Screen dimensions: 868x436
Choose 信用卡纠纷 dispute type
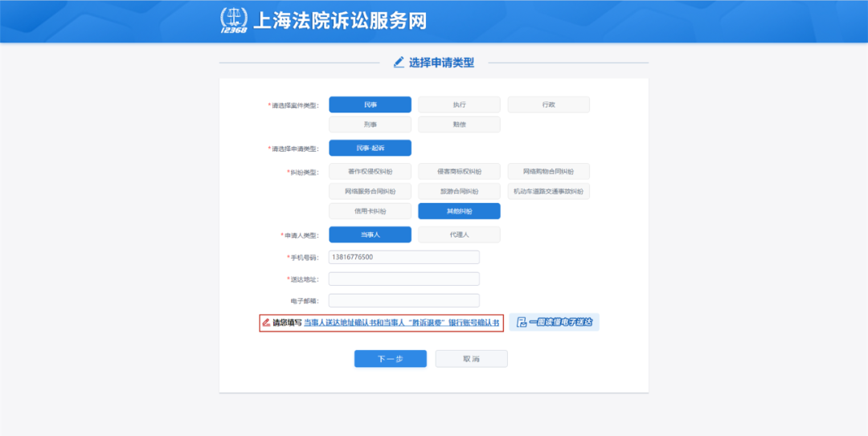[370, 211]
